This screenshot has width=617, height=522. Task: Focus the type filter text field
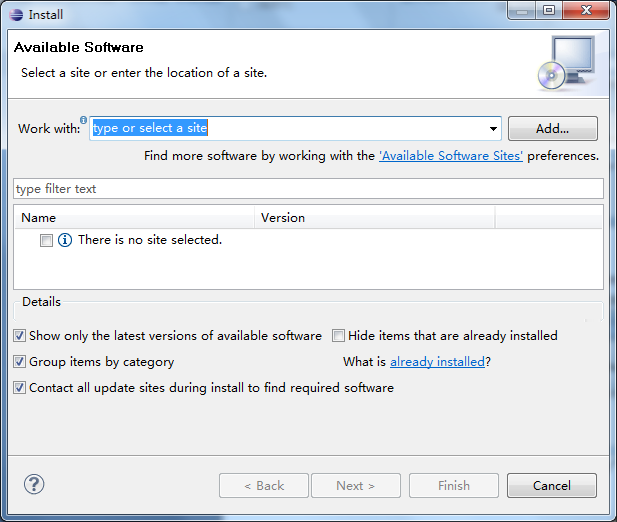[308, 189]
